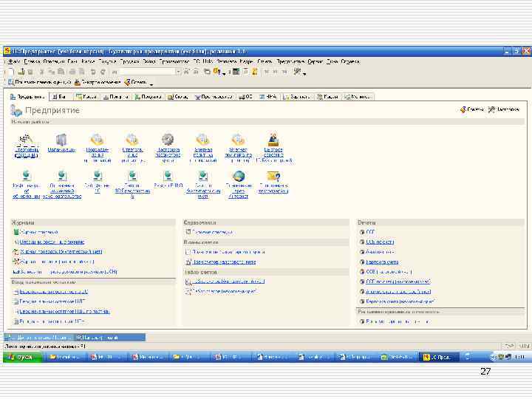Click the new document toolbar icon
This screenshot has width=532, height=399.
[x=10, y=72]
